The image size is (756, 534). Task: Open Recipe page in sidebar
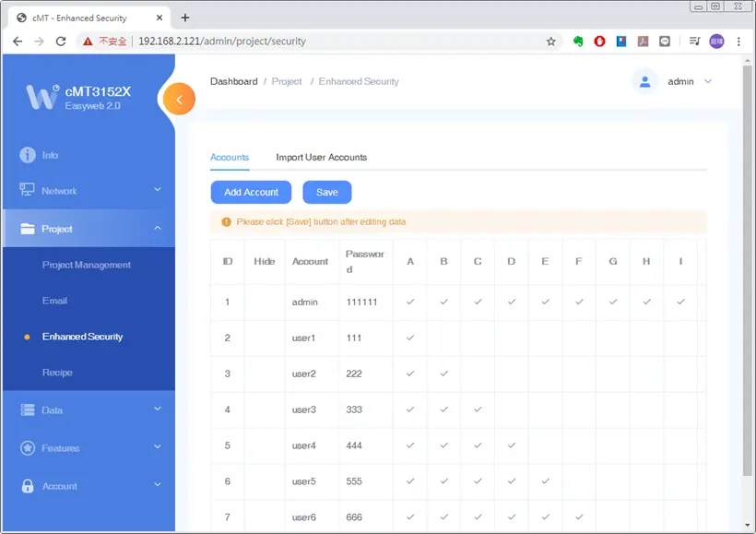tap(57, 373)
